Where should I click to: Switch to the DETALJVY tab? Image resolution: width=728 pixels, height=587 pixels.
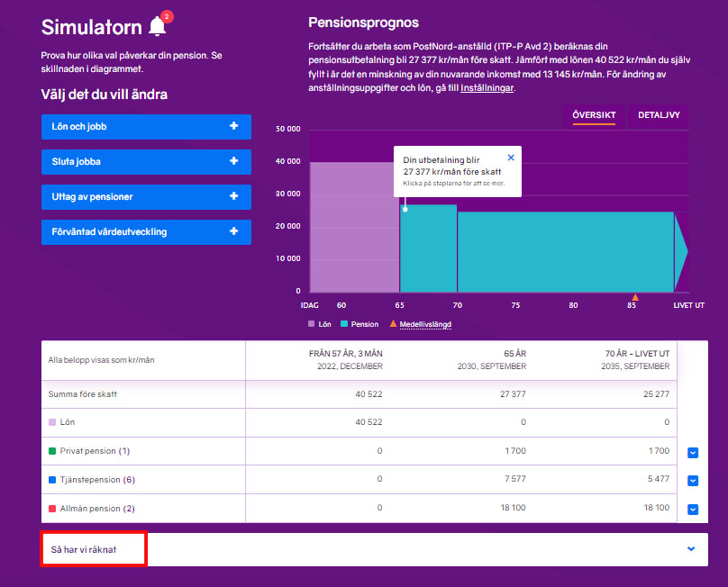tap(659, 115)
